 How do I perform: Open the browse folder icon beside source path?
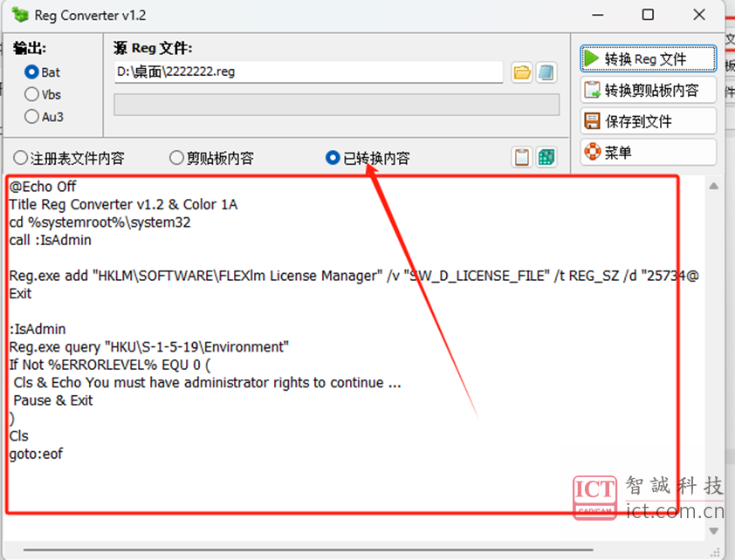click(x=522, y=72)
